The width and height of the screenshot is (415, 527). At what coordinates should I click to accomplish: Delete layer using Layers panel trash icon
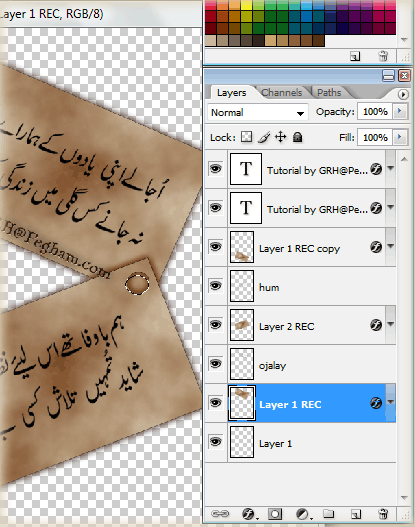[383, 514]
